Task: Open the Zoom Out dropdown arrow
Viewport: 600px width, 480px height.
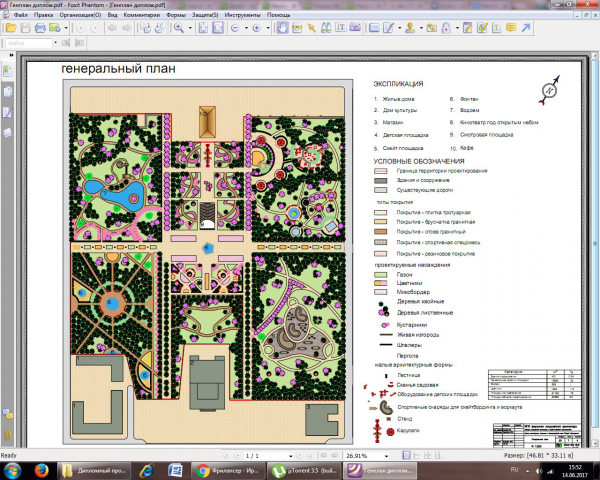Action: (x=246, y=28)
